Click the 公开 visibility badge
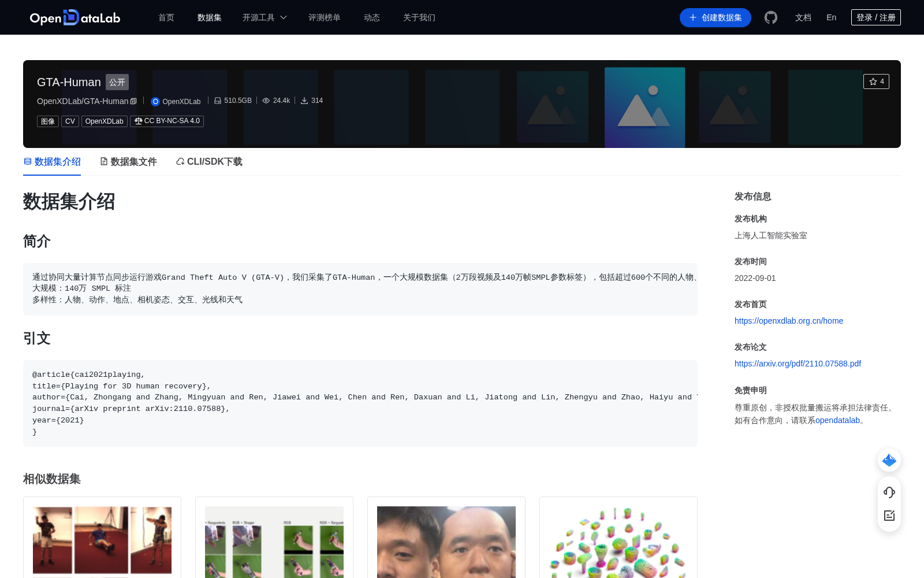Viewport: 924px width, 578px height. pyautogui.click(x=117, y=82)
